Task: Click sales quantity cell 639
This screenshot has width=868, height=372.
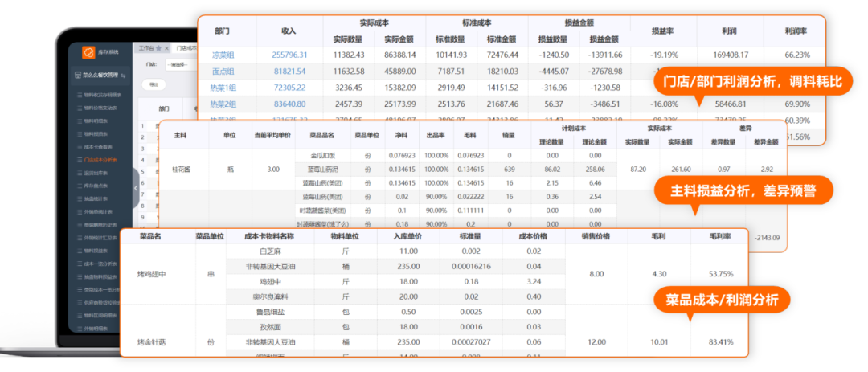Action: [x=510, y=170]
